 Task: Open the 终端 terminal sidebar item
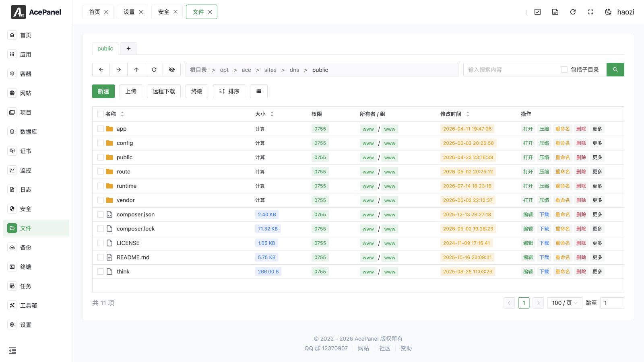[36, 267]
